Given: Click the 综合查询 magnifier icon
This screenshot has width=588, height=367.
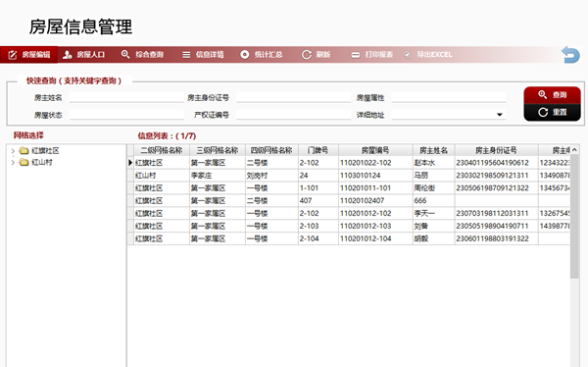Looking at the screenshot, I should (125, 55).
